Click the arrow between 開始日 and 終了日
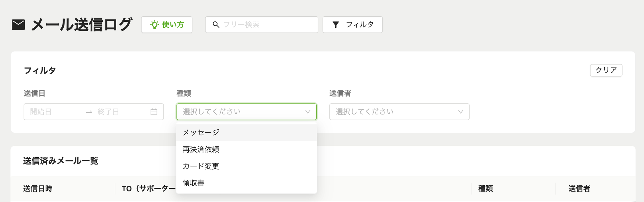This screenshot has height=202, width=644. (x=89, y=112)
